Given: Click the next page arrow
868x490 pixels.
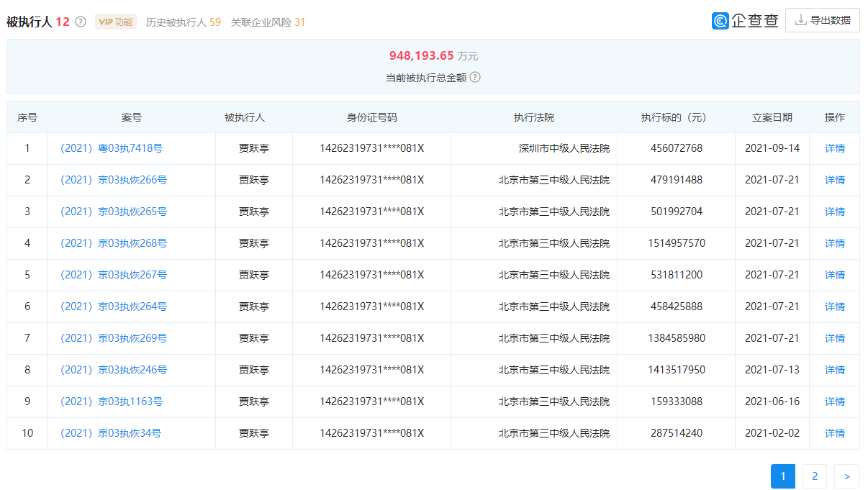Looking at the screenshot, I should click(x=846, y=476).
